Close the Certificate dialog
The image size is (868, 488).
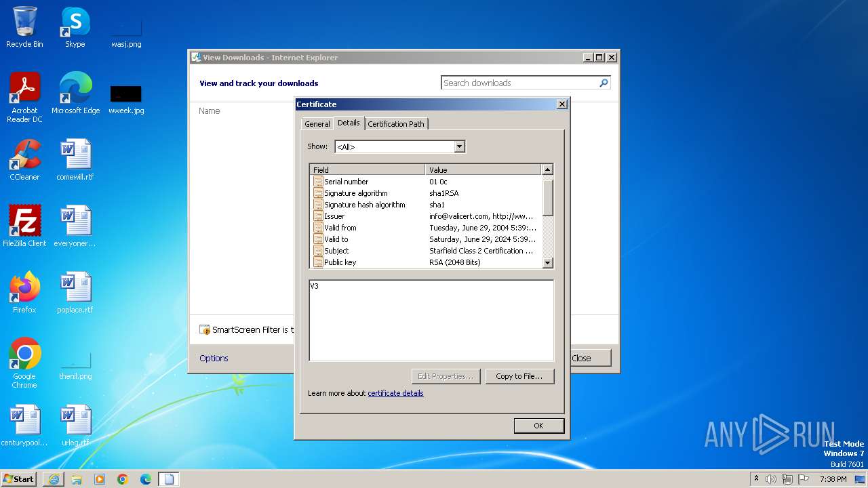(x=561, y=104)
